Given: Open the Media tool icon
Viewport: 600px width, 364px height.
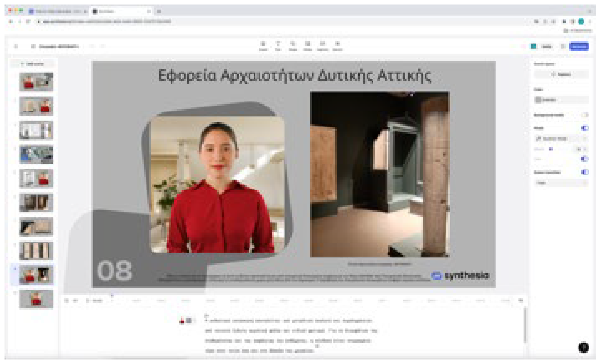Looking at the screenshot, I should pos(308,45).
